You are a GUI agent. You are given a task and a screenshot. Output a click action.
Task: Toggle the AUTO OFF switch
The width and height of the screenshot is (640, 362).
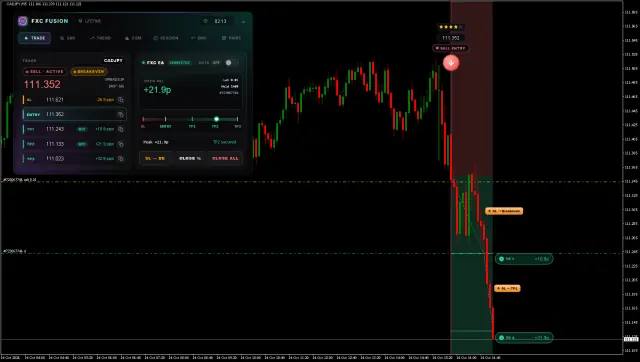[231, 62]
